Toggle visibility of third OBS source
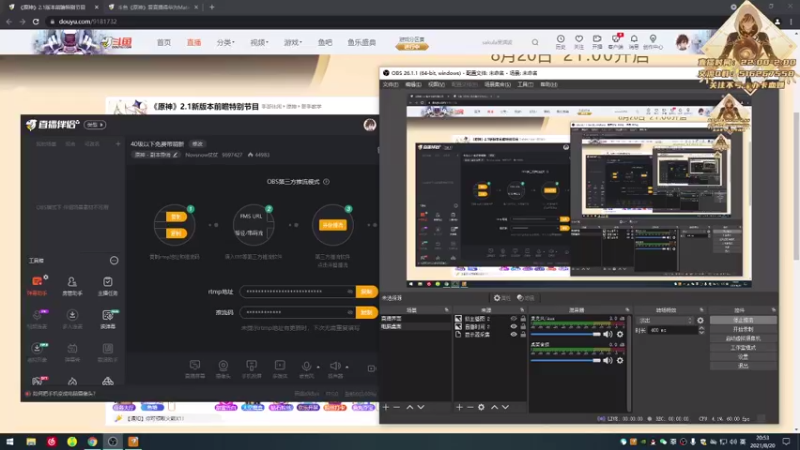800x450 pixels. (x=514, y=335)
